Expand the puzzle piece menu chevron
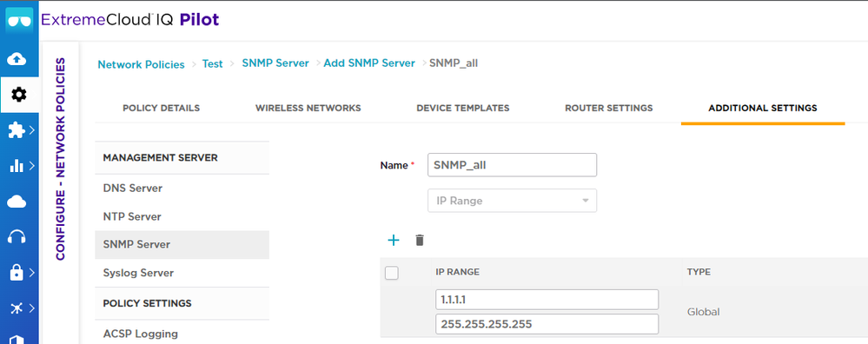Screen dimensions: 868x344 tap(32, 130)
